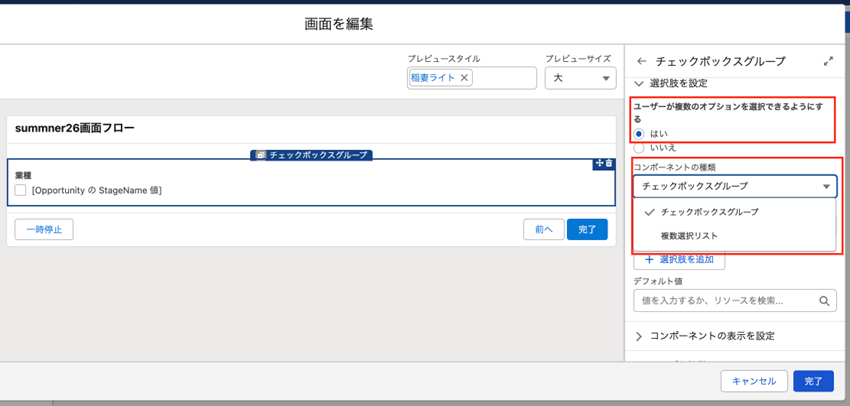Click the 選択肢を追加 button

point(679,259)
